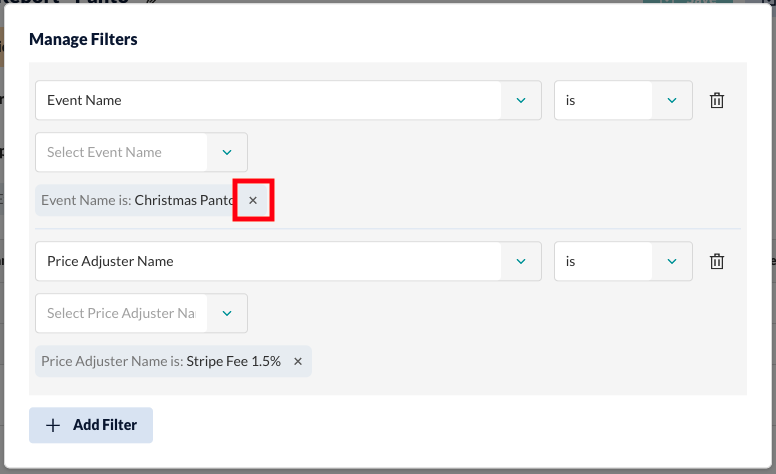This screenshot has height=474, width=776.
Task: Focus the Select Price Adjuster Name field
Action: click(121, 313)
